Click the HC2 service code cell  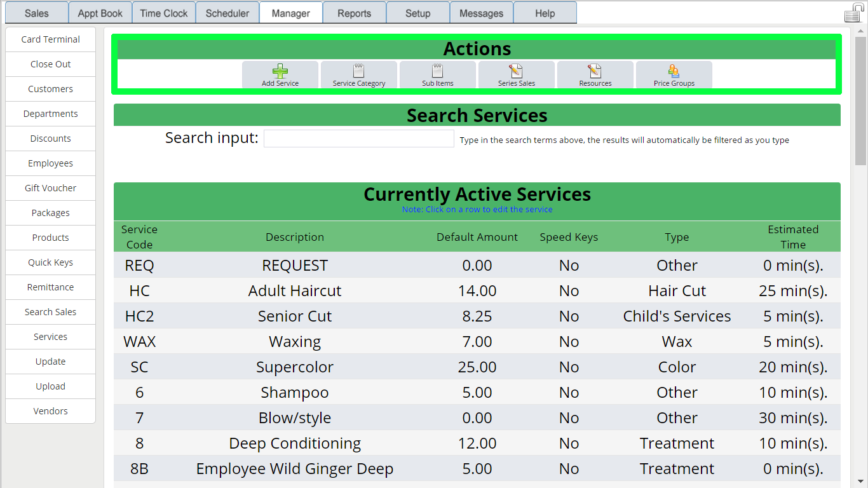pyautogui.click(x=139, y=316)
